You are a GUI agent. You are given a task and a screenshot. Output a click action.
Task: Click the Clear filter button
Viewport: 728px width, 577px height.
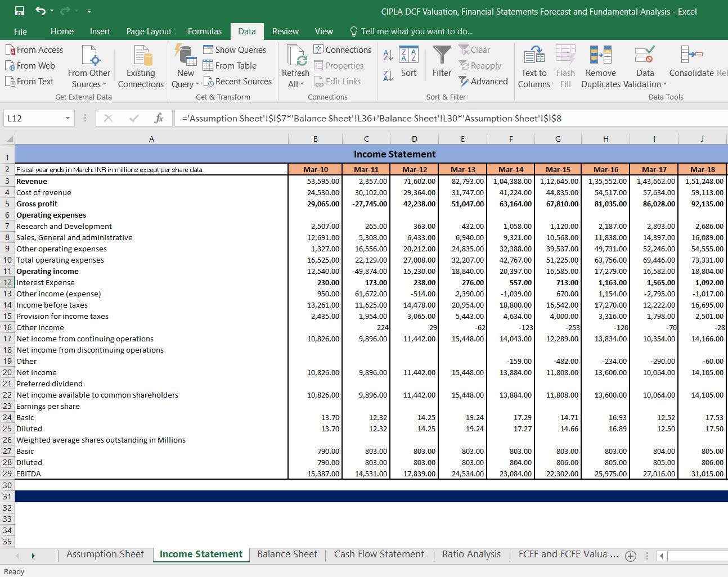pos(474,50)
